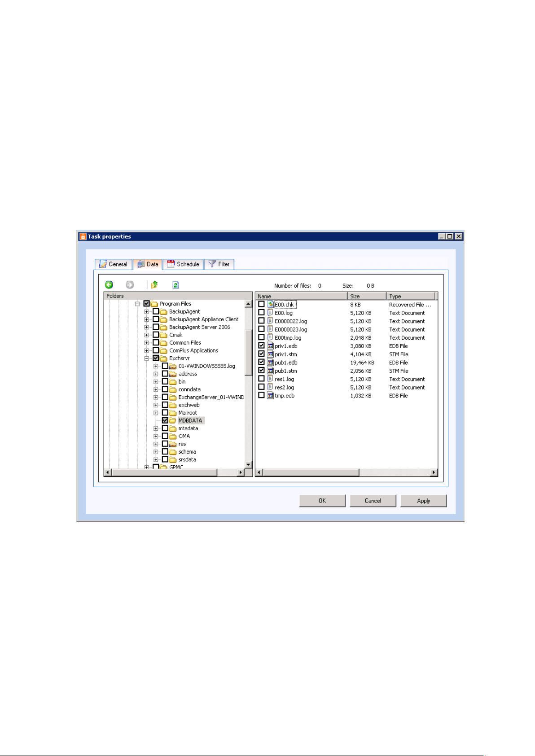Click the Mailroot folder icon

coord(173,413)
